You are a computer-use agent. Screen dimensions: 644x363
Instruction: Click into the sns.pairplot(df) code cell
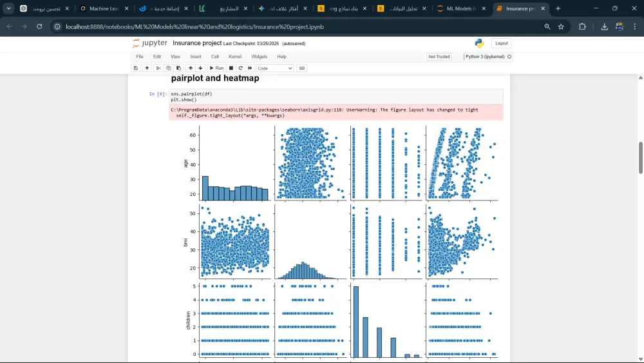tap(336, 97)
